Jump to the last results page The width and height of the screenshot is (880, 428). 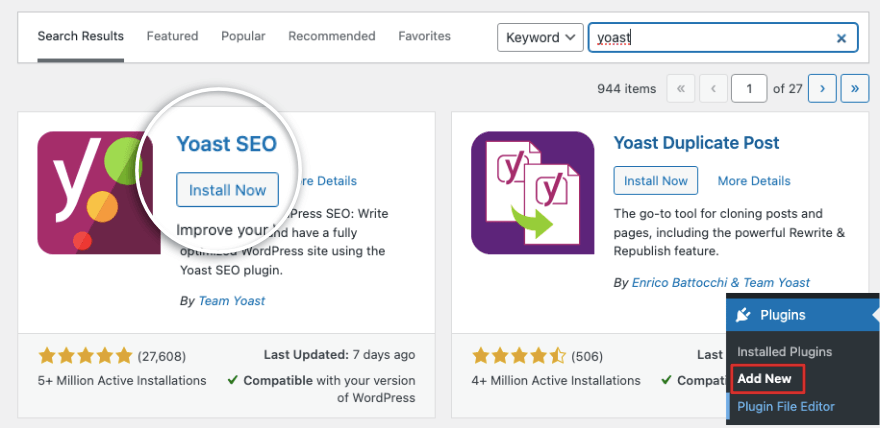click(855, 89)
